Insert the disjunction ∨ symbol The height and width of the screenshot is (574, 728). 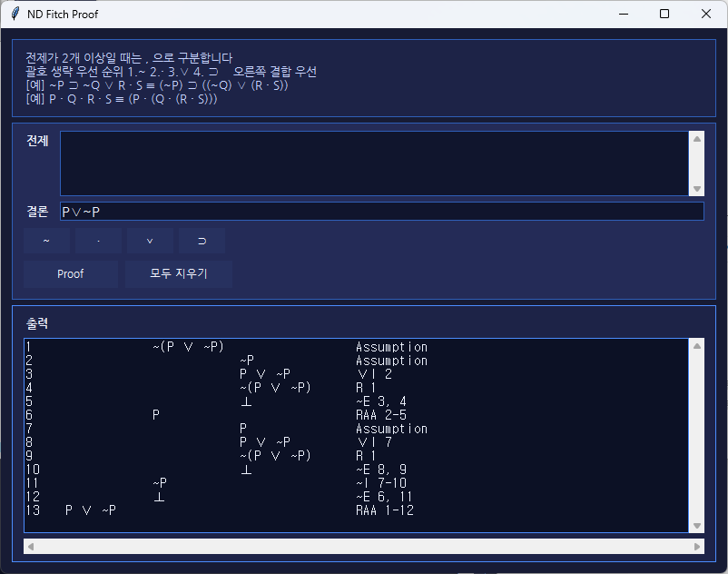[x=150, y=242]
